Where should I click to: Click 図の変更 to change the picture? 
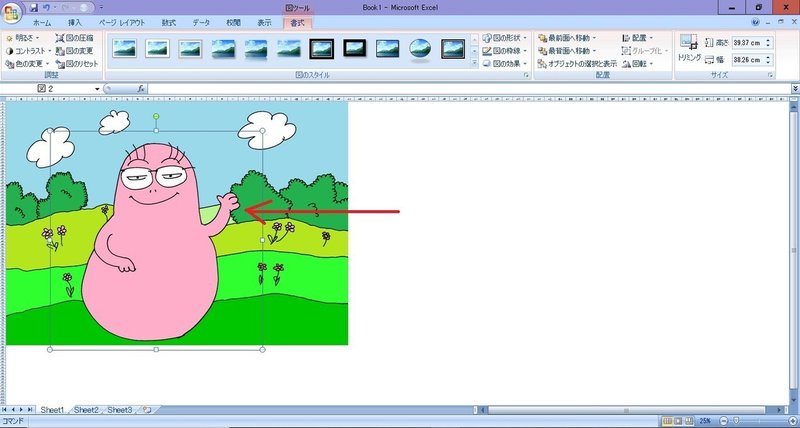(74, 51)
